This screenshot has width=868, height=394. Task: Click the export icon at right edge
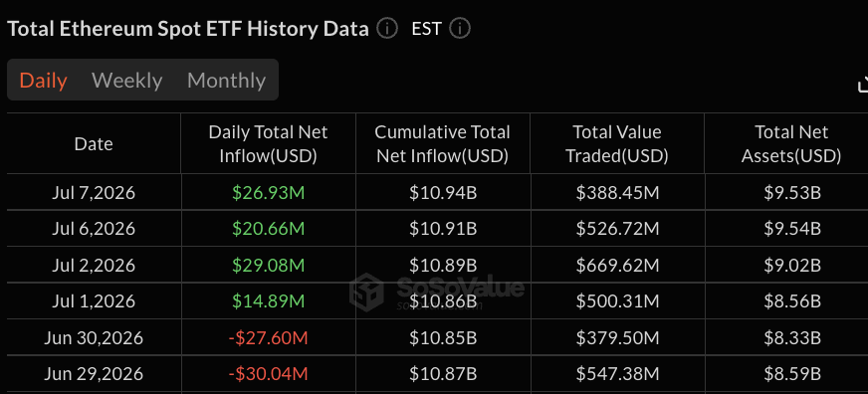point(862,85)
